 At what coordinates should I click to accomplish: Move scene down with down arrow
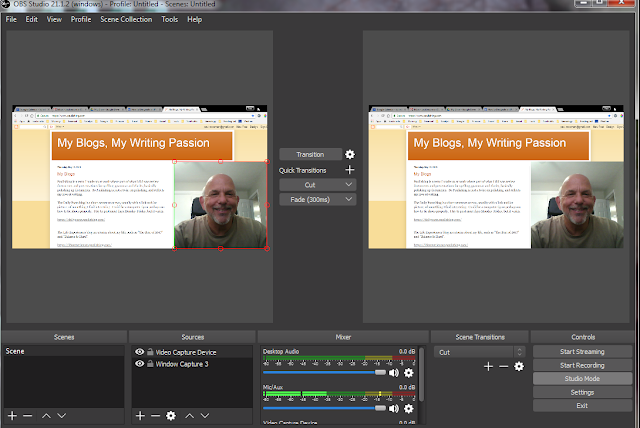(x=62, y=415)
